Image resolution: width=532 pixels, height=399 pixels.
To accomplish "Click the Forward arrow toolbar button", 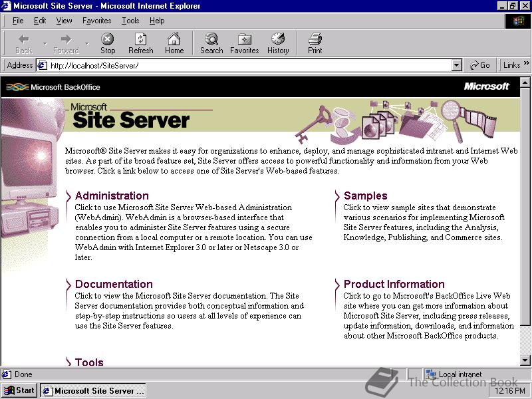I will tap(66, 43).
